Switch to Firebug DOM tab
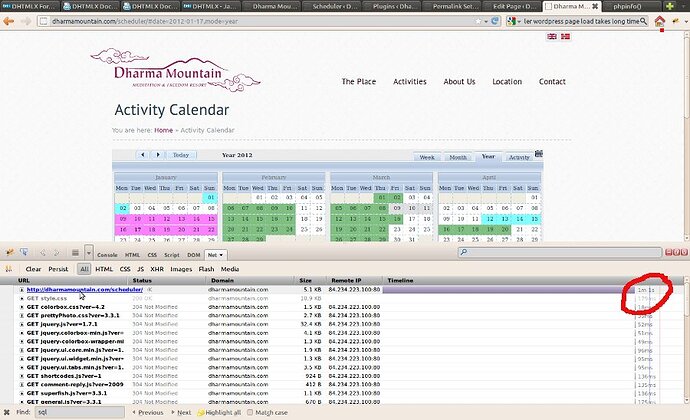 [x=194, y=255]
